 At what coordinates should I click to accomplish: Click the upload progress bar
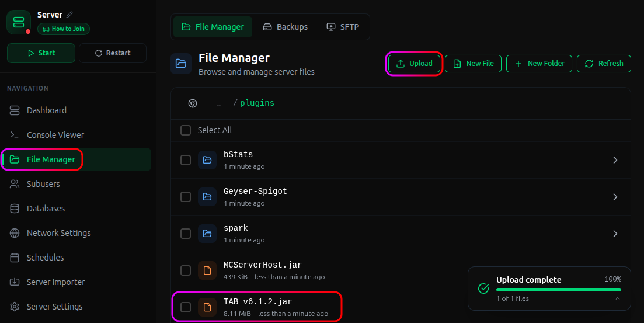tap(559, 290)
